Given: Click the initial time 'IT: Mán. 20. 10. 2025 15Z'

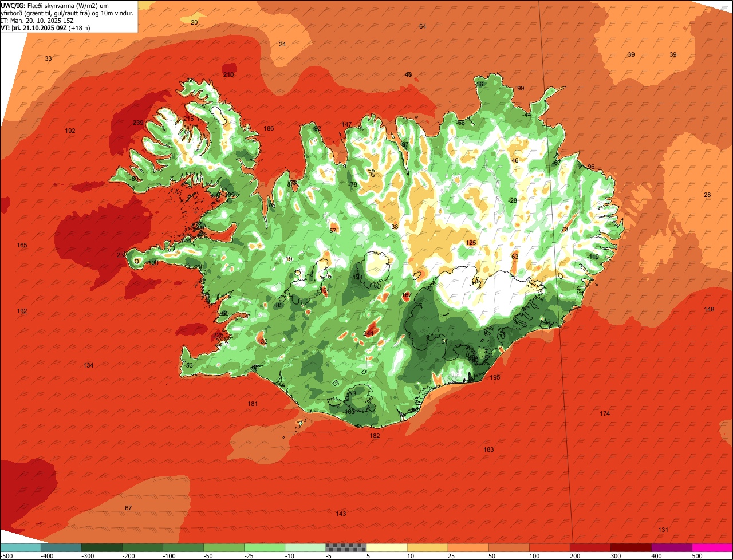Looking at the screenshot, I should click(x=38, y=20).
